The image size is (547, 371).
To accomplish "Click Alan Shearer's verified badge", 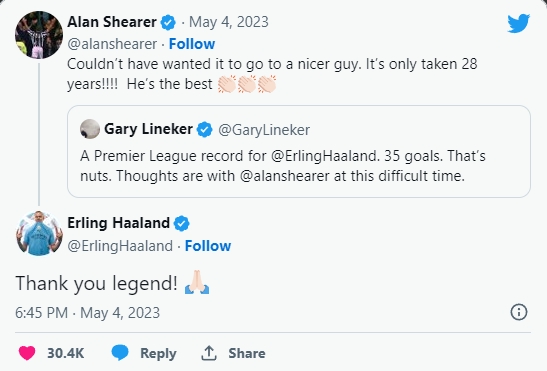I will pyautogui.click(x=168, y=22).
